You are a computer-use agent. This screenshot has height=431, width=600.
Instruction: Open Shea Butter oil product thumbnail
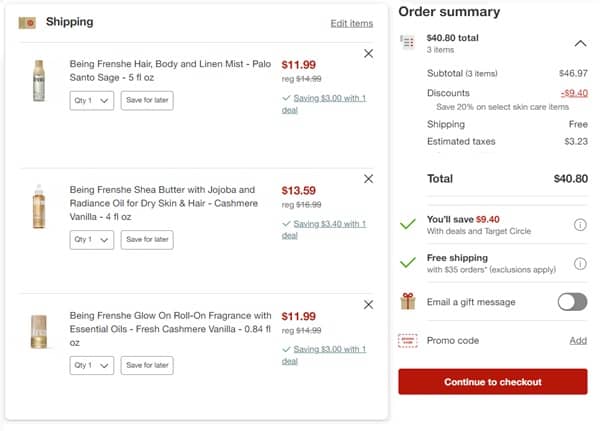39,207
